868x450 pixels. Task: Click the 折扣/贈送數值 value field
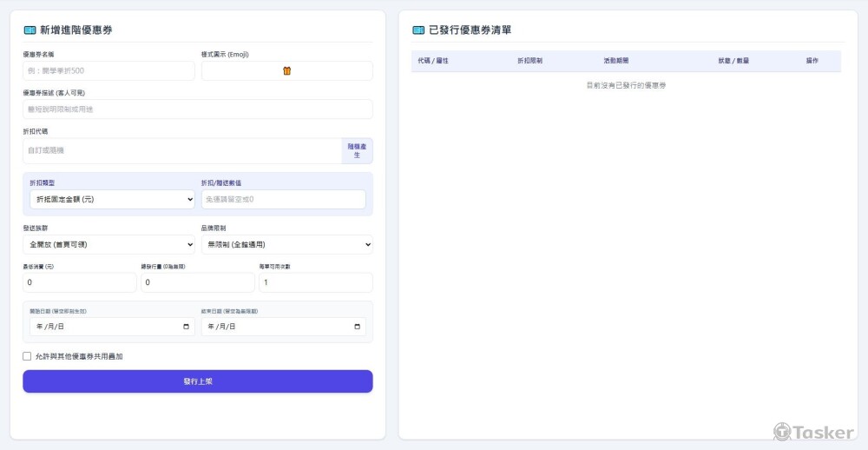pyautogui.click(x=284, y=200)
